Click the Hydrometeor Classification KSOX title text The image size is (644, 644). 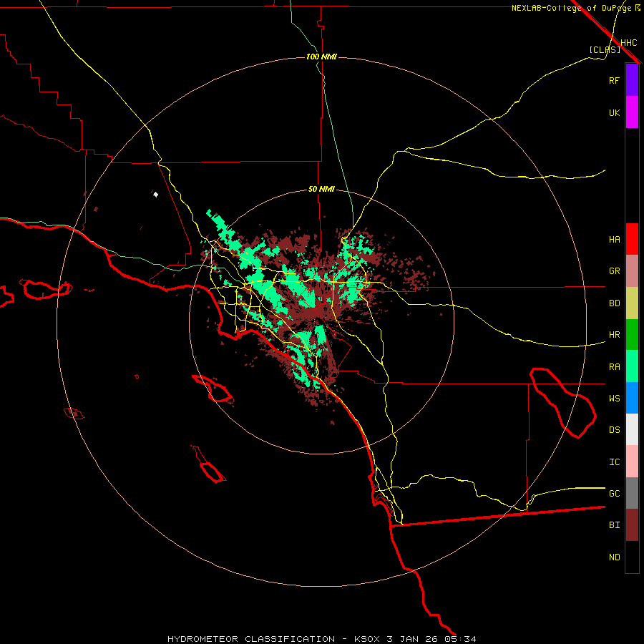(321, 639)
